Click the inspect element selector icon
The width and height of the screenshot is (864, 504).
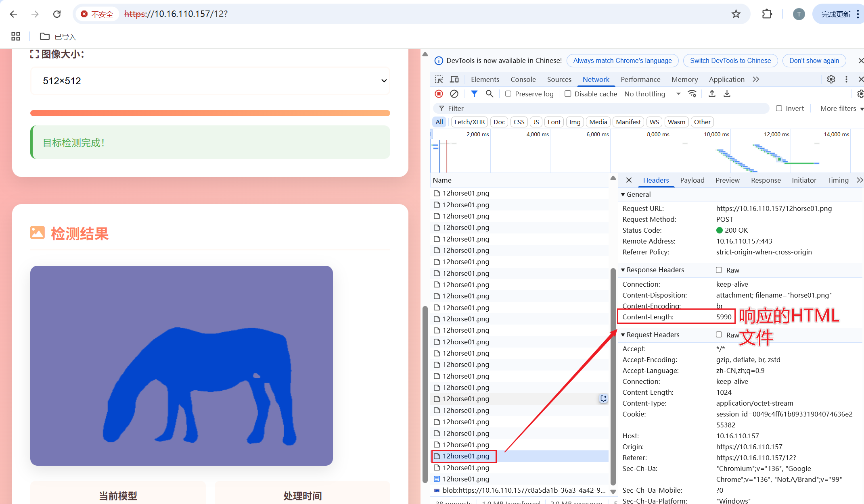[439, 79]
